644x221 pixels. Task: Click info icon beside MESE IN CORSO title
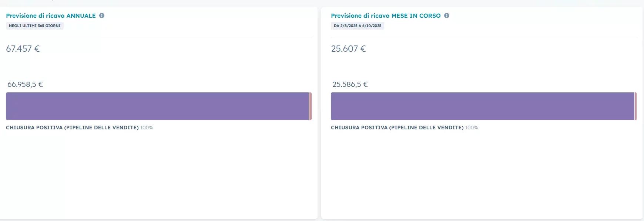(x=447, y=16)
